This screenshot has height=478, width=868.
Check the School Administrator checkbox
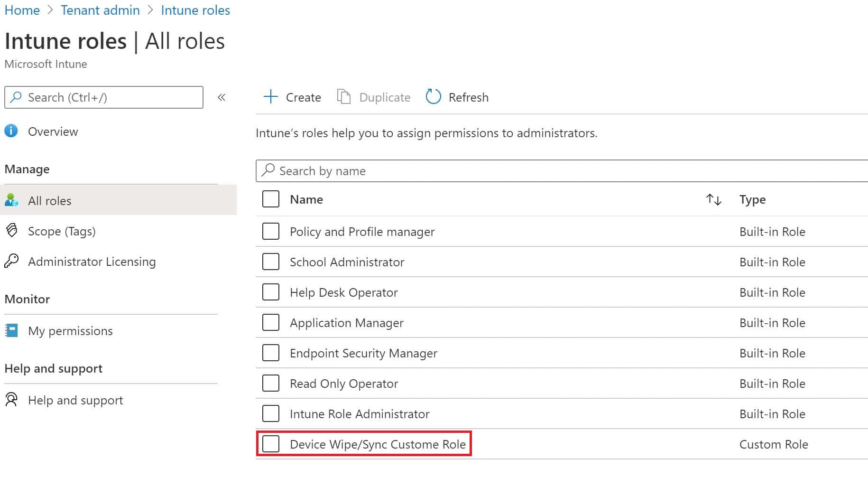point(270,262)
